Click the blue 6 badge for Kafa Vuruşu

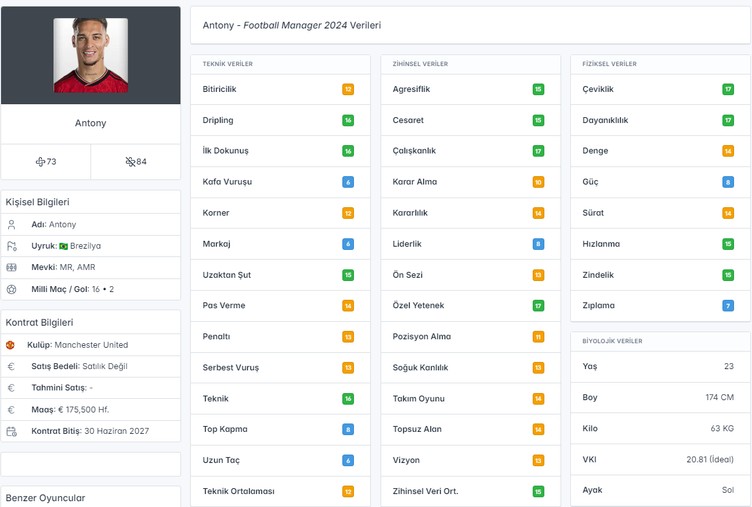[x=348, y=182]
